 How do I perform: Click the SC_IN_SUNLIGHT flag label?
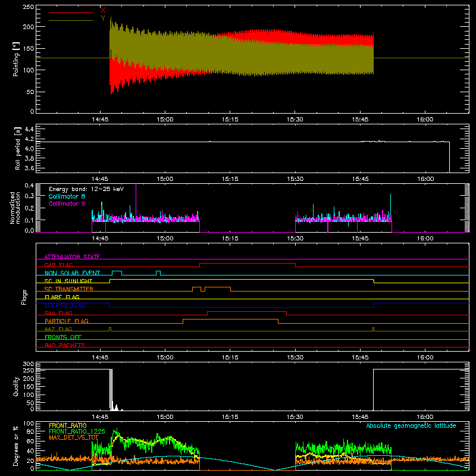click(x=68, y=281)
